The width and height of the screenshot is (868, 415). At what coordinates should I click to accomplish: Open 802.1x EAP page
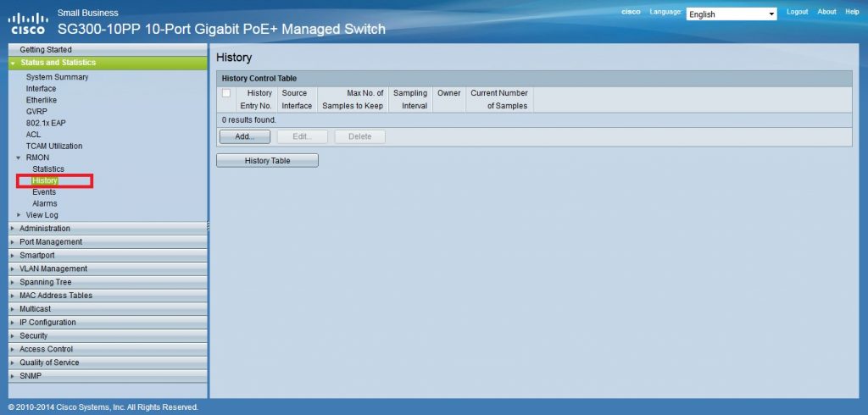(x=46, y=123)
